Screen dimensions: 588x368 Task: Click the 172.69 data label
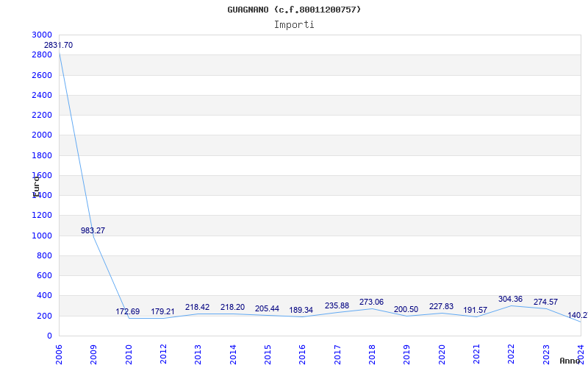pos(127,311)
